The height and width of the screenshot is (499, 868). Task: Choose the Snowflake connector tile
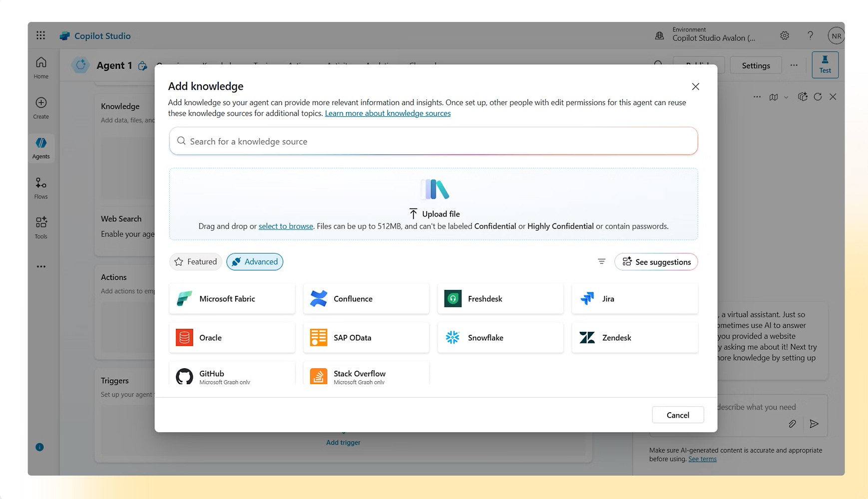(x=500, y=337)
